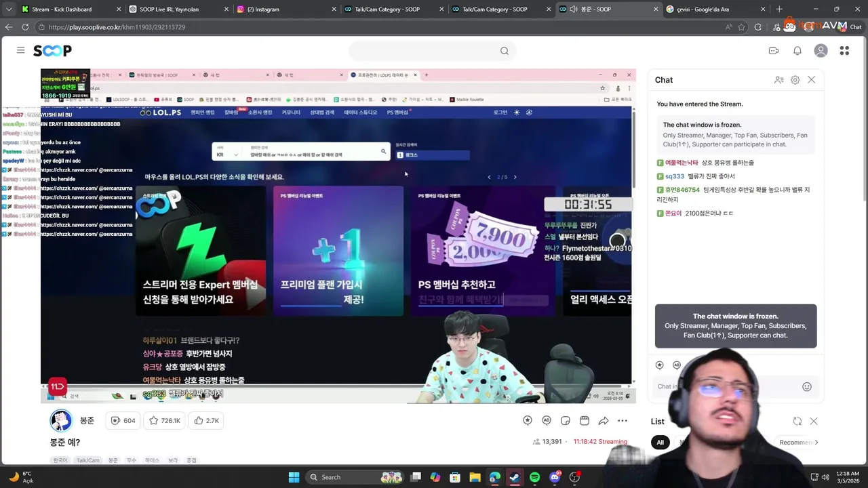Screen dimensions: 868x488
Task: Click the red 11 badge on video
Action: (x=57, y=386)
